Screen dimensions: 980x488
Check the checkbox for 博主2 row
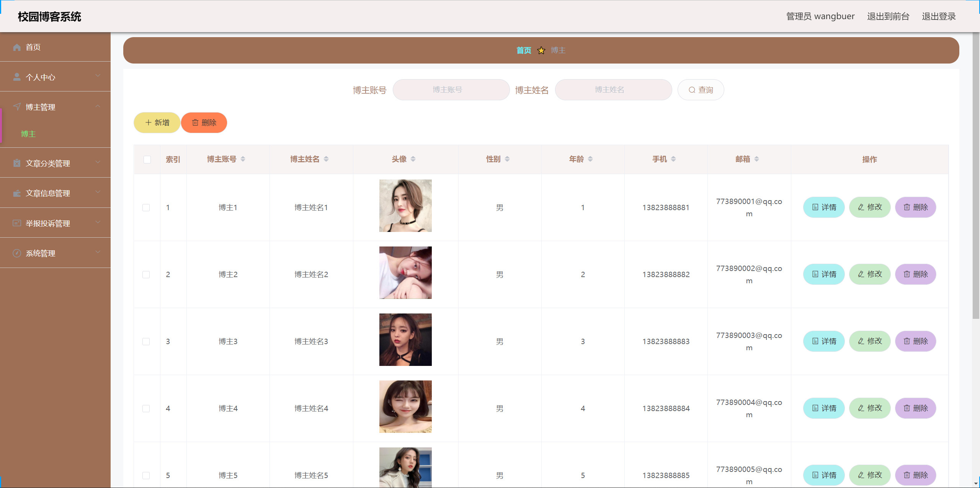coord(146,274)
